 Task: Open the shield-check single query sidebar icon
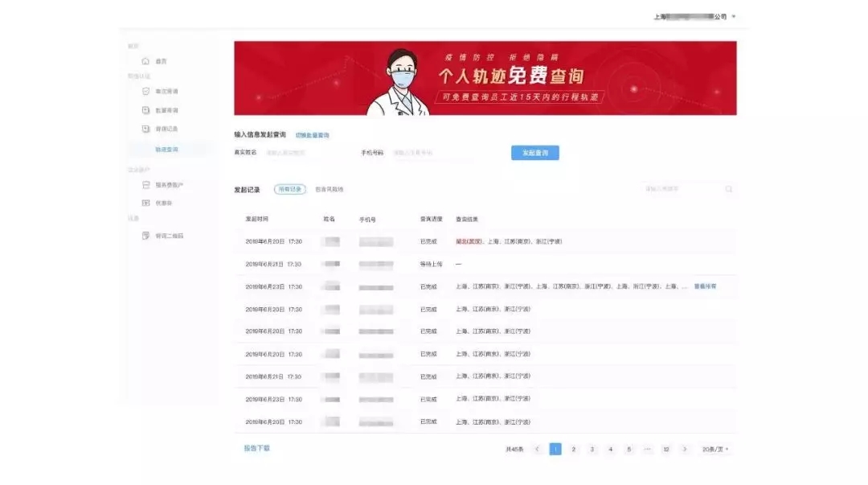145,91
